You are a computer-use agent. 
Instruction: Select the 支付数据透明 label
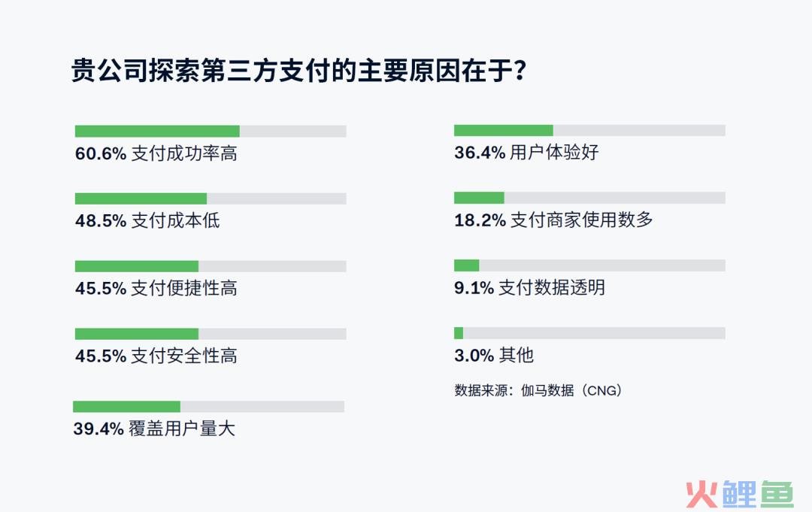point(552,288)
